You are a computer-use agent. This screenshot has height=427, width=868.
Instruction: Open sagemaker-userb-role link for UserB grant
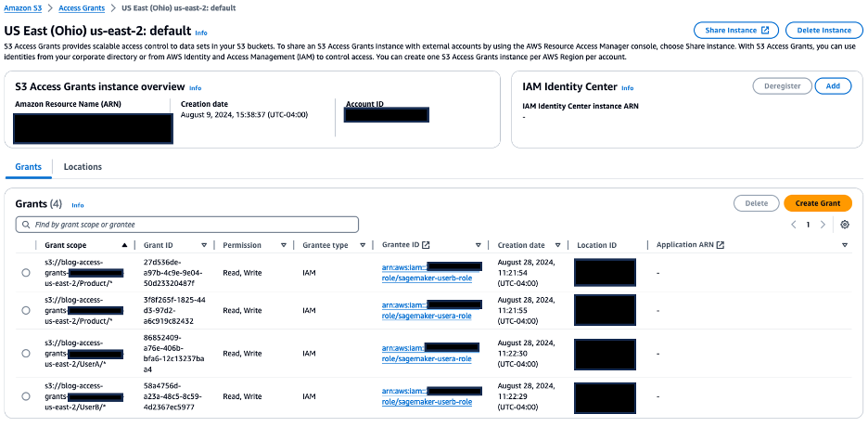click(427, 402)
